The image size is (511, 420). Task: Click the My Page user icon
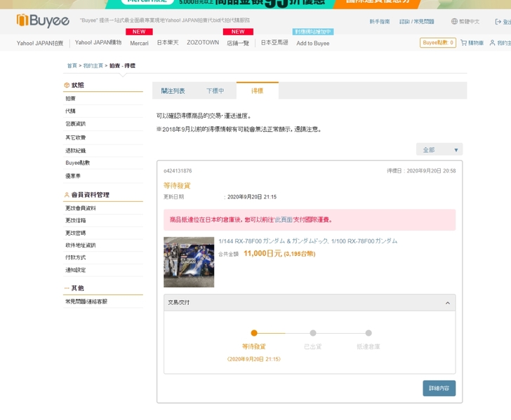point(492,43)
